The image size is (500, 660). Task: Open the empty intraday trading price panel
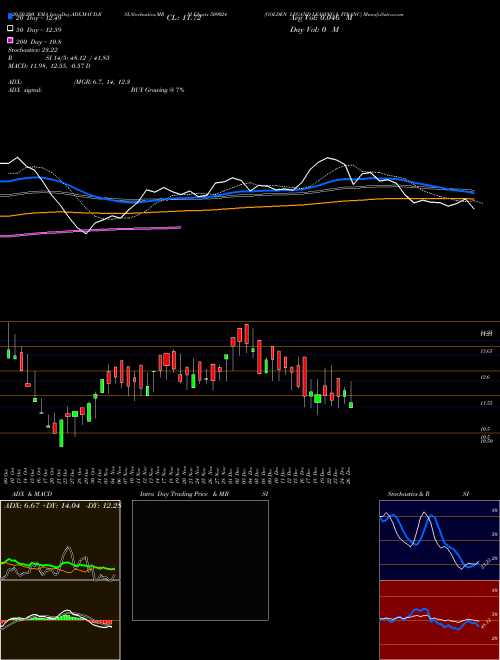[200, 560]
